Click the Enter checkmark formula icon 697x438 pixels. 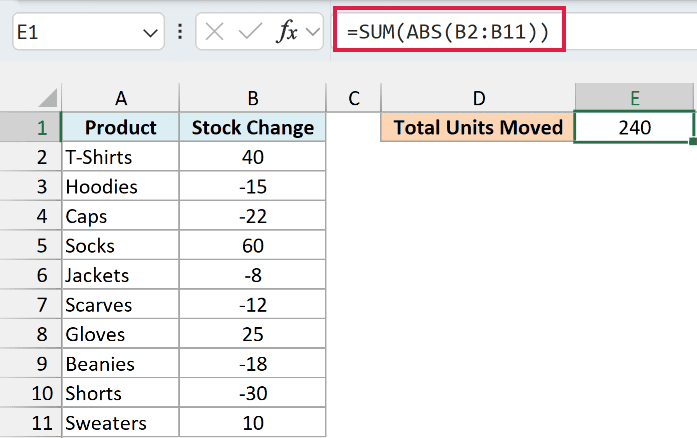(x=250, y=32)
